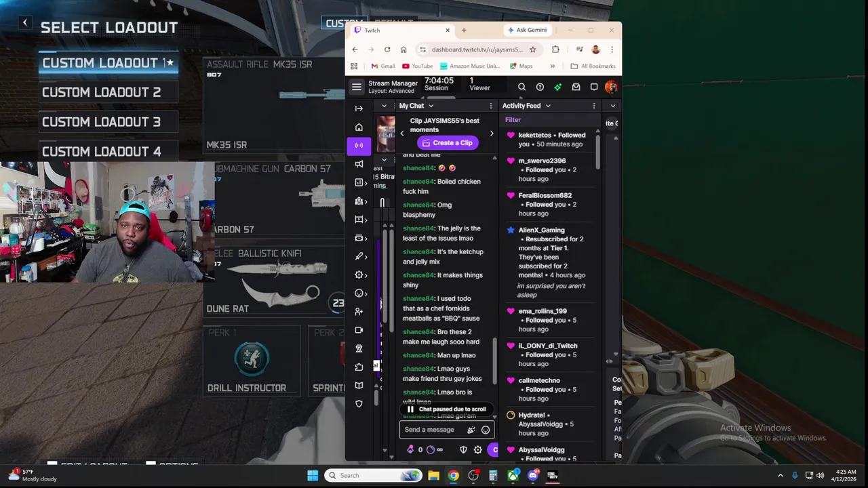Open the Extensions puzzle sidebar icon
The height and width of the screenshot is (488, 868).
tap(359, 367)
